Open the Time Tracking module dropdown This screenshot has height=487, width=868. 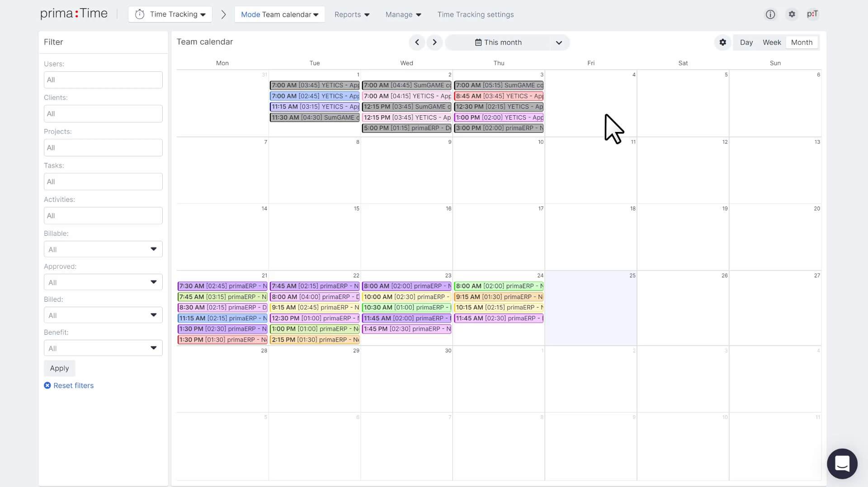click(x=170, y=14)
